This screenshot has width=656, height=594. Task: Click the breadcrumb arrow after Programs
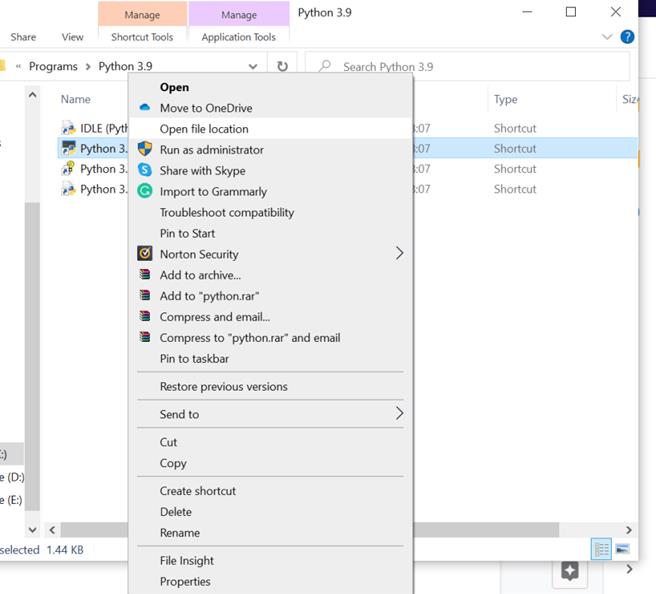(88, 67)
